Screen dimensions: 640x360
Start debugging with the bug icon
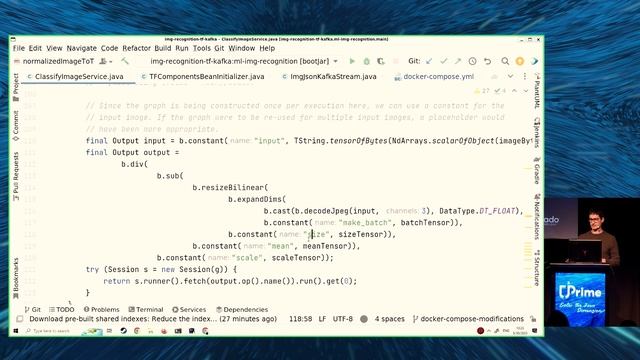367,61
